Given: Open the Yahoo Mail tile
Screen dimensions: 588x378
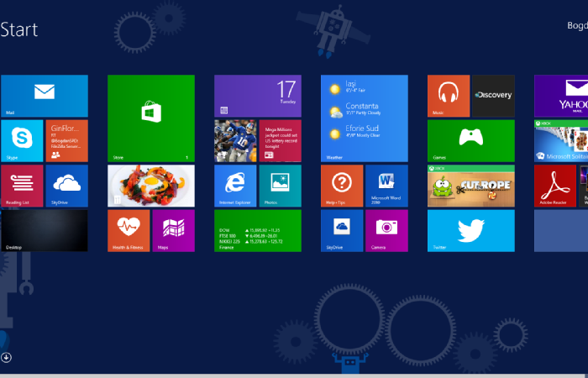Looking at the screenshot, I should point(561,96).
